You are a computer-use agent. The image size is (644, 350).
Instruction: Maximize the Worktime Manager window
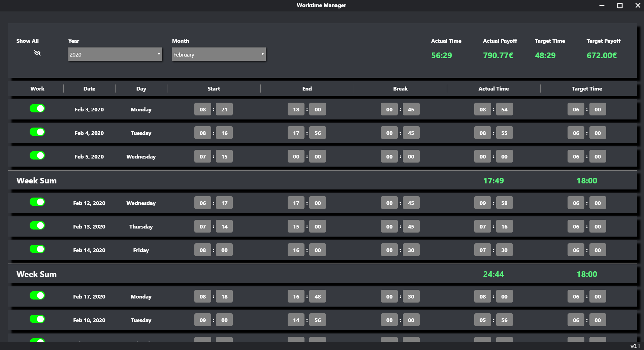[619, 5]
